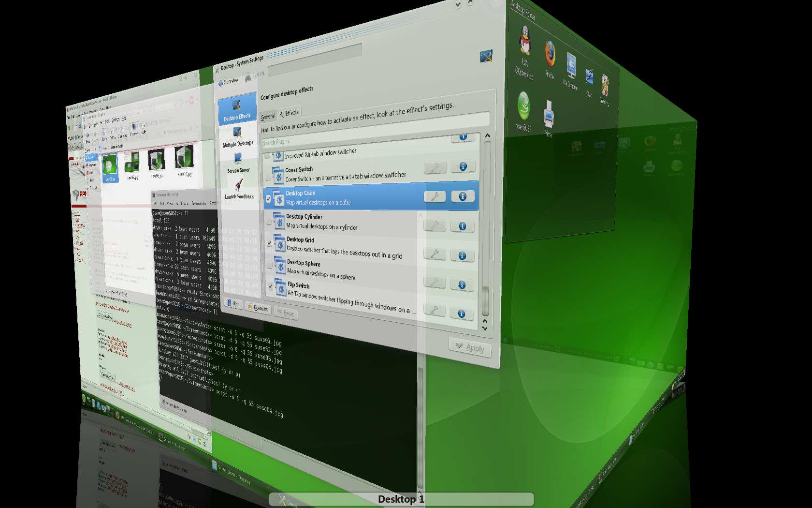Click the effects list scrollbar up arrow

(487, 136)
